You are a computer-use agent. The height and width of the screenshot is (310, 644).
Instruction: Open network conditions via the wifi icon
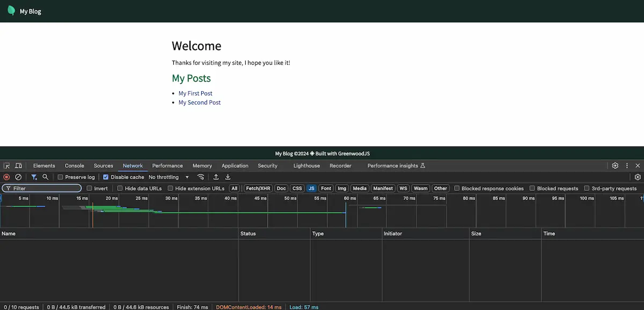(x=201, y=177)
